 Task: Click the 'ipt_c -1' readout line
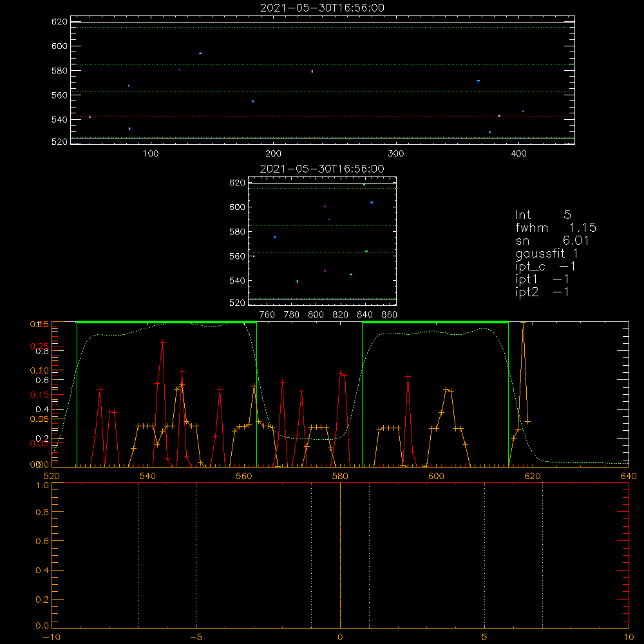coord(545,267)
